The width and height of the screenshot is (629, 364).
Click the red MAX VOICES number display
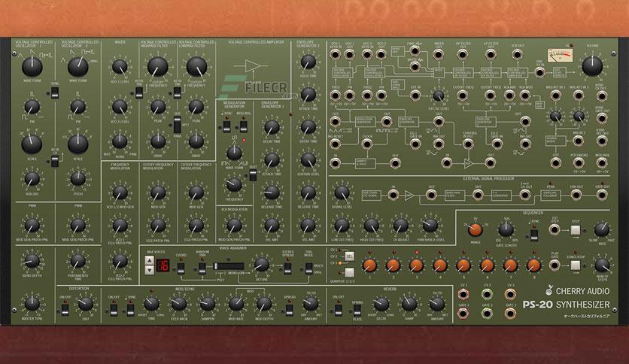click(x=163, y=265)
